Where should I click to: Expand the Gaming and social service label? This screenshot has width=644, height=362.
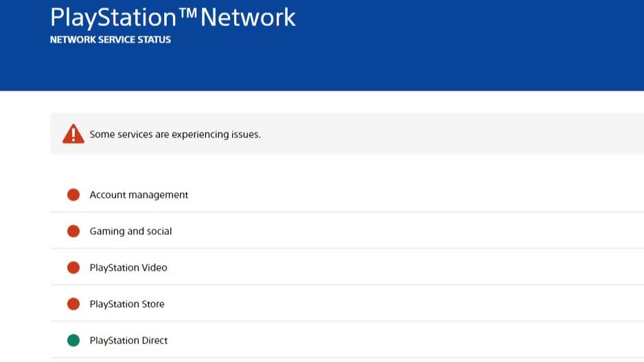[x=130, y=231]
